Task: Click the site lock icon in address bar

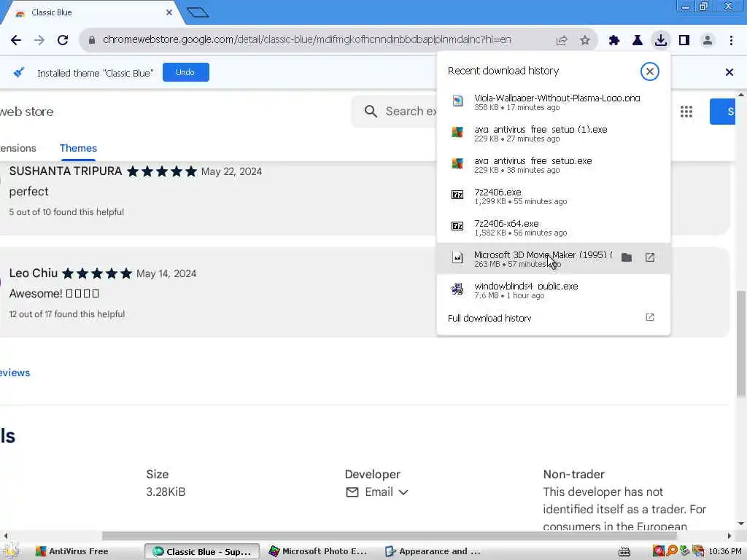Action: tap(92, 40)
